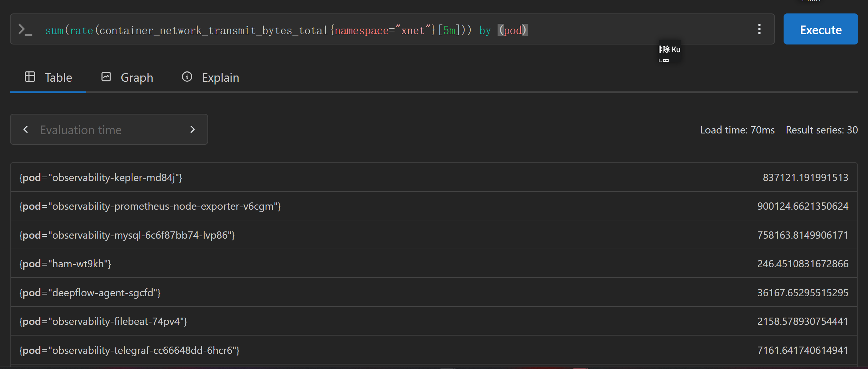Click the value 7161.641740614941
868x369 pixels.
click(803, 350)
